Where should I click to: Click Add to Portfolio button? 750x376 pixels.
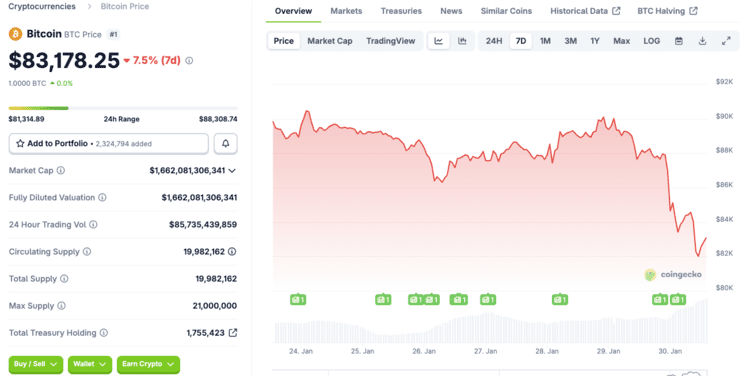109,144
